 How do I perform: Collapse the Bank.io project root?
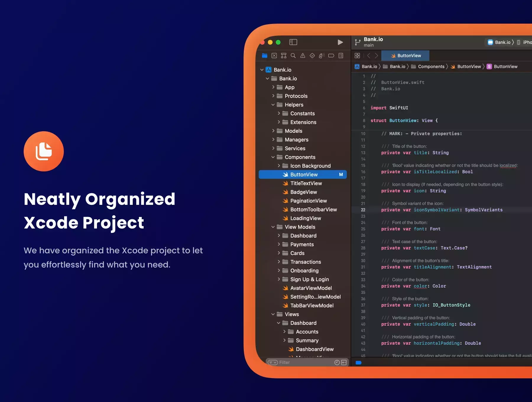click(262, 70)
